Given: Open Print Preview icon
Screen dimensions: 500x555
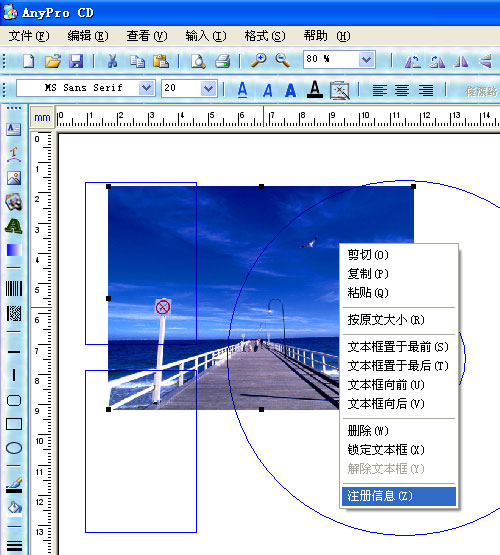Looking at the screenshot, I should point(198,61).
